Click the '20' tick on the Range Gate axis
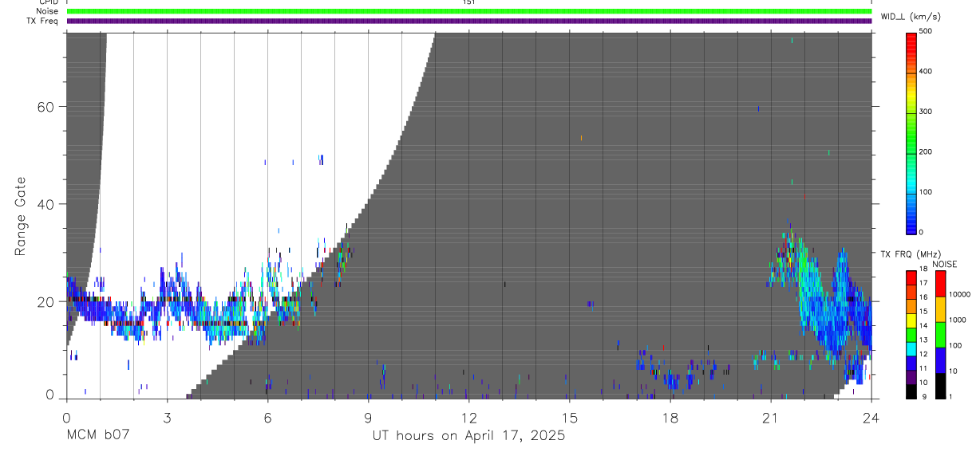Viewport: 980px width, 452px height. click(x=45, y=301)
